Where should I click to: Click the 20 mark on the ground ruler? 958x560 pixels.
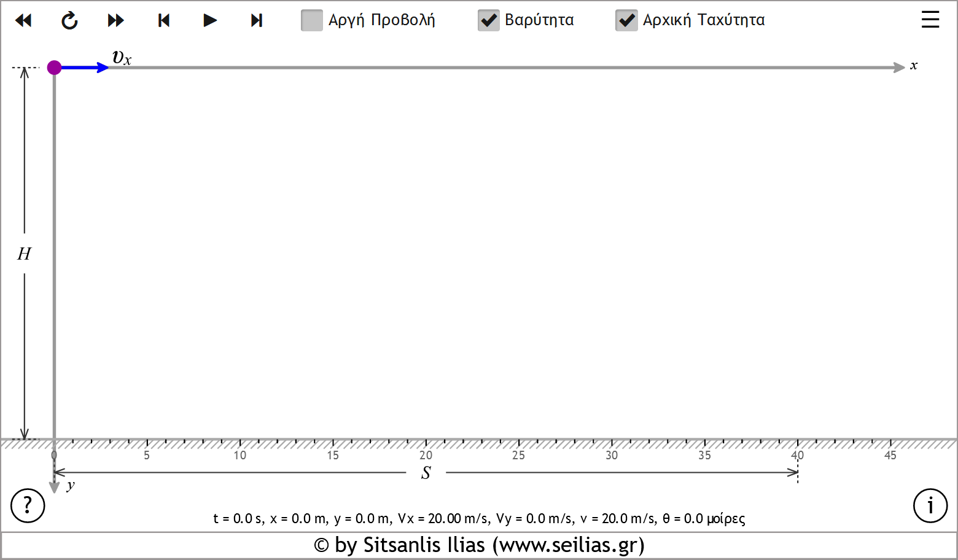(426, 455)
